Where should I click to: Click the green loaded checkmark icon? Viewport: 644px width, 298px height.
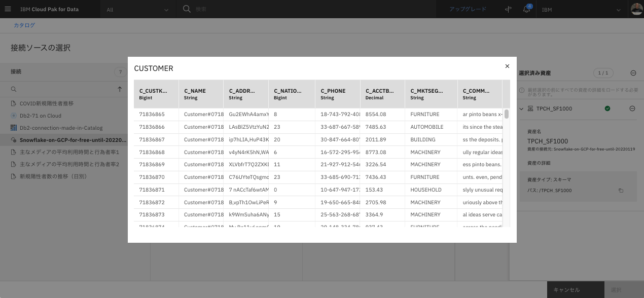pyautogui.click(x=607, y=108)
